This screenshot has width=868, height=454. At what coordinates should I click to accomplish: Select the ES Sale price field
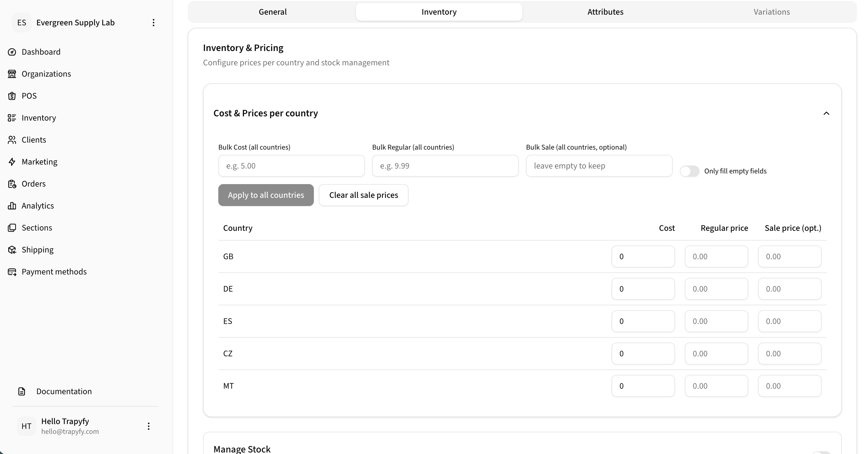point(790,321)
